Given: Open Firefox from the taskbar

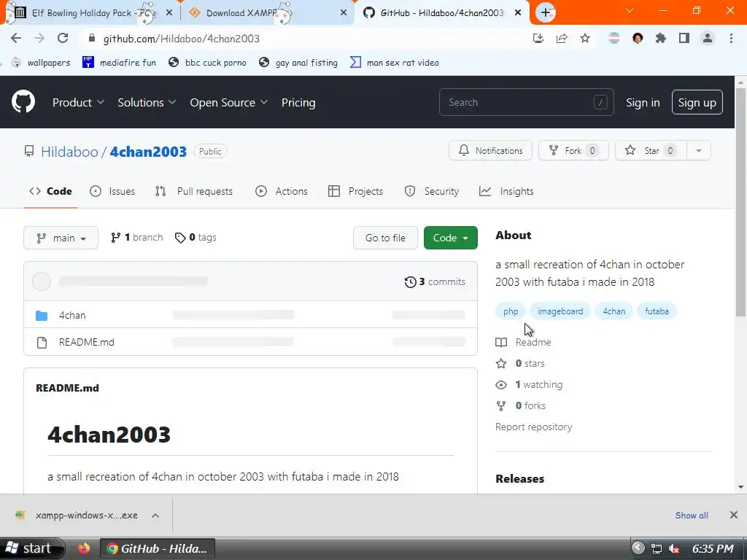Looking at the screenshot, I should pos(84,548).
